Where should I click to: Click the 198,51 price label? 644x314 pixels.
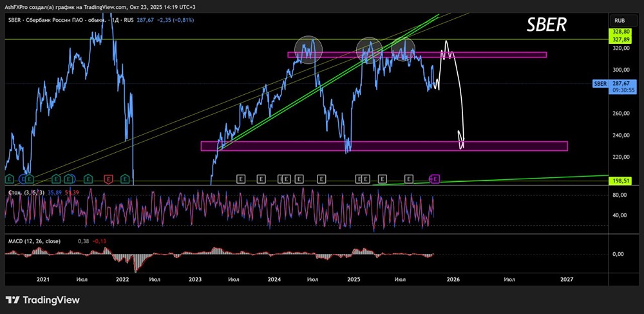[620, 181]
